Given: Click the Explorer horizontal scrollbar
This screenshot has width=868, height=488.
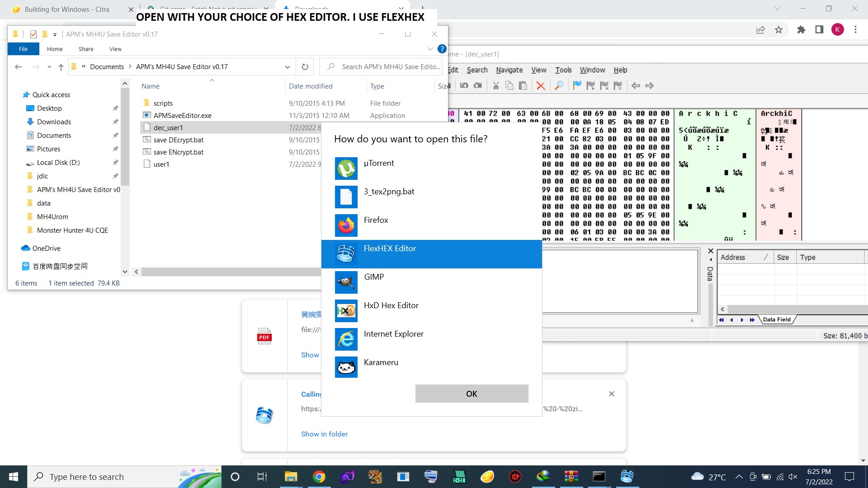Looking at the screenshot, I should click(231, 272).
